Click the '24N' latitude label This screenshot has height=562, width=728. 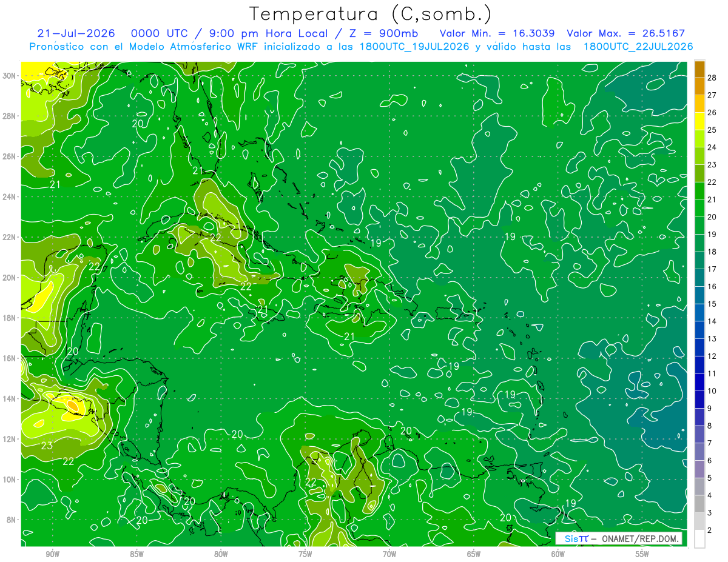point(10,197)
